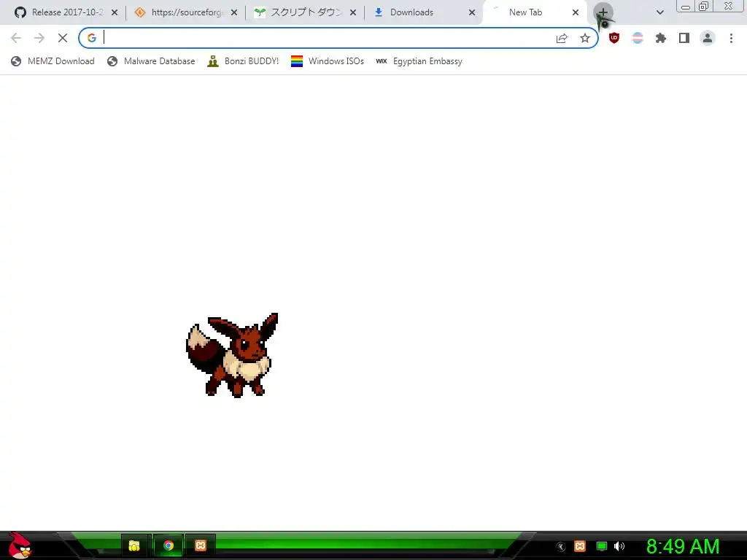747x560 pixels.
Task: Share this page icon
Action: (562, 38)
